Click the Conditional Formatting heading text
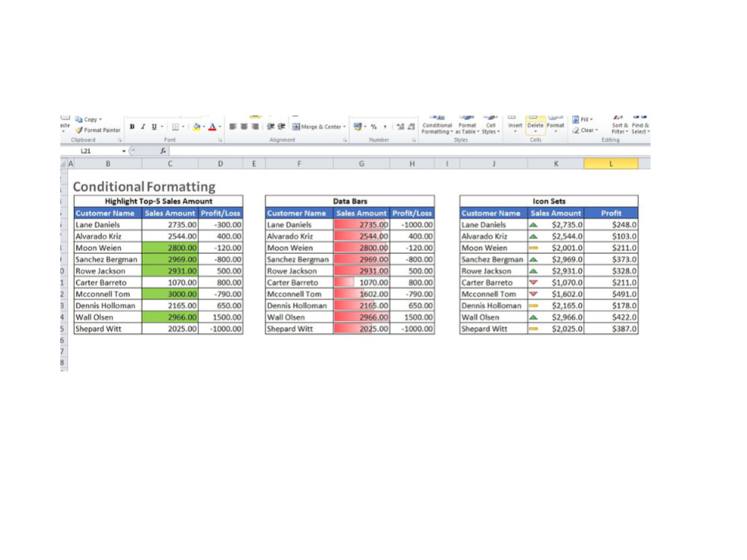 point(144,187)
